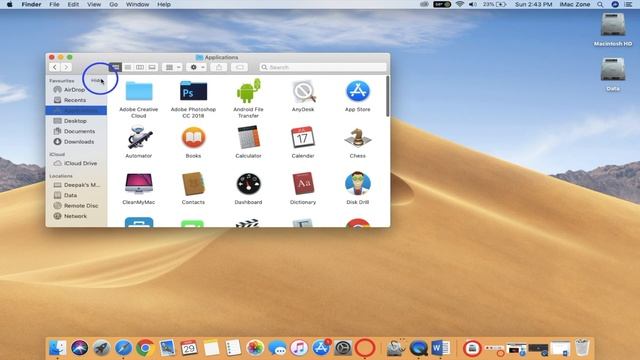The height and width of the screenshot is (360, 640).
Task: Open Finder from the Dock
Action: click(58, 348)
